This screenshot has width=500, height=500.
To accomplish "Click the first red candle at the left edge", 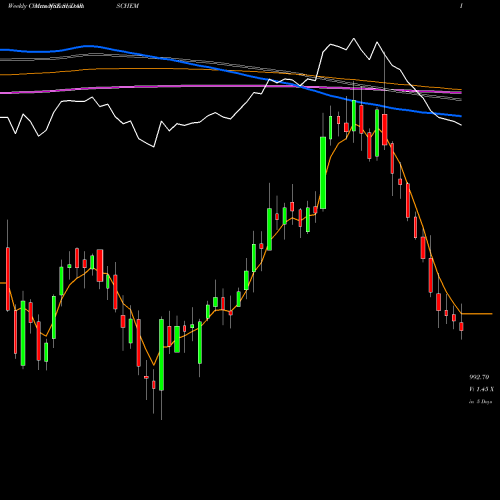I will 8,279.
